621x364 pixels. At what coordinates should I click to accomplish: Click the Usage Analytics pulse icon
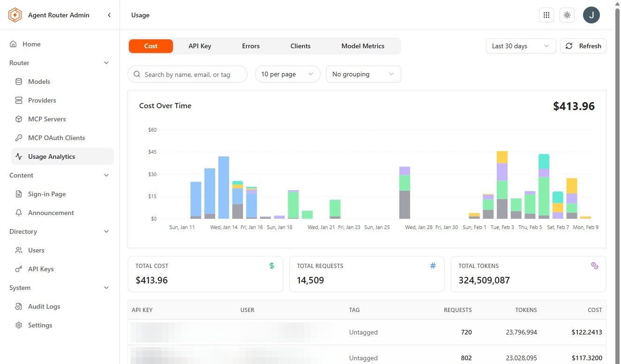[x=19, y=156]
